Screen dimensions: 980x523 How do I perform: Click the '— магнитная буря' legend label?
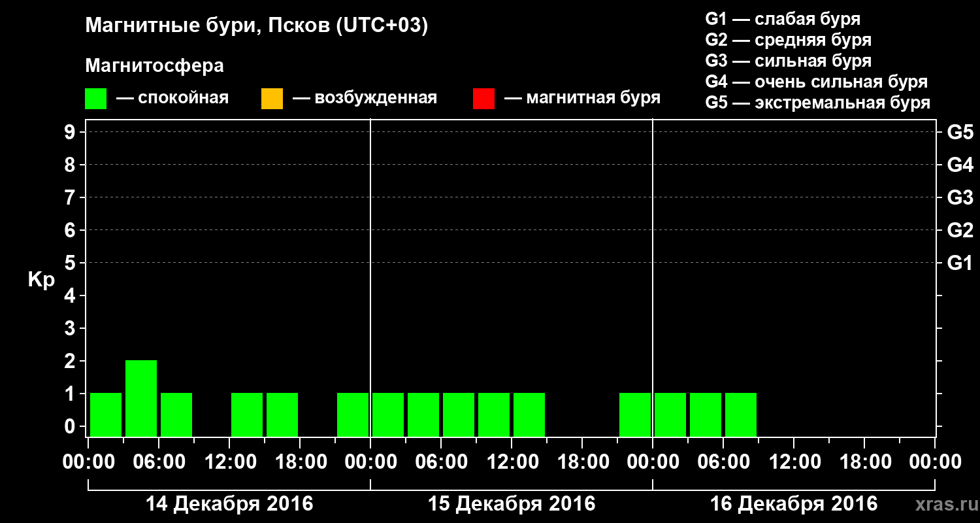click(582, 99)
